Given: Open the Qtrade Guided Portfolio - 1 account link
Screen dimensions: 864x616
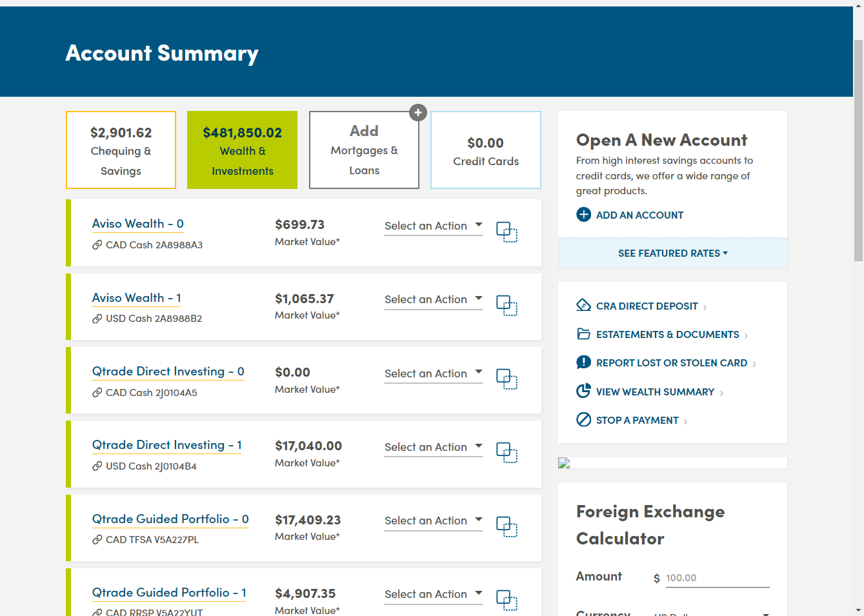Looking at the screenshot, I should 169,593.
